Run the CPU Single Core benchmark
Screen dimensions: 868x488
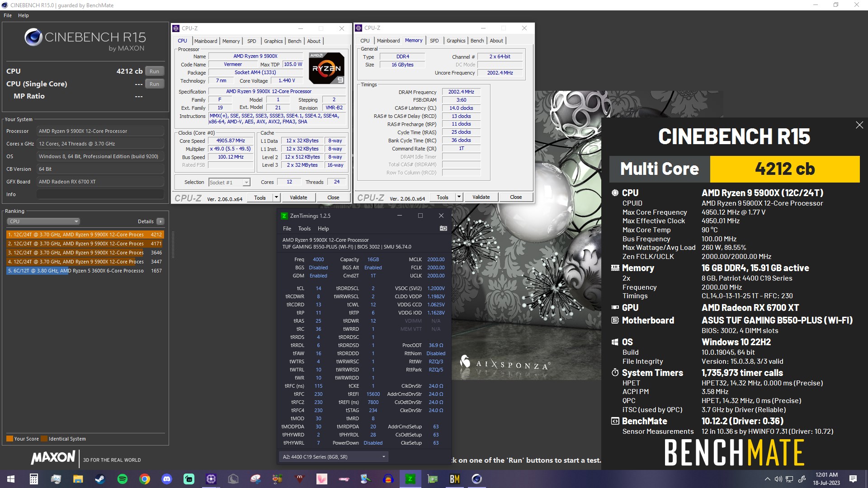[x=155, y=84]
